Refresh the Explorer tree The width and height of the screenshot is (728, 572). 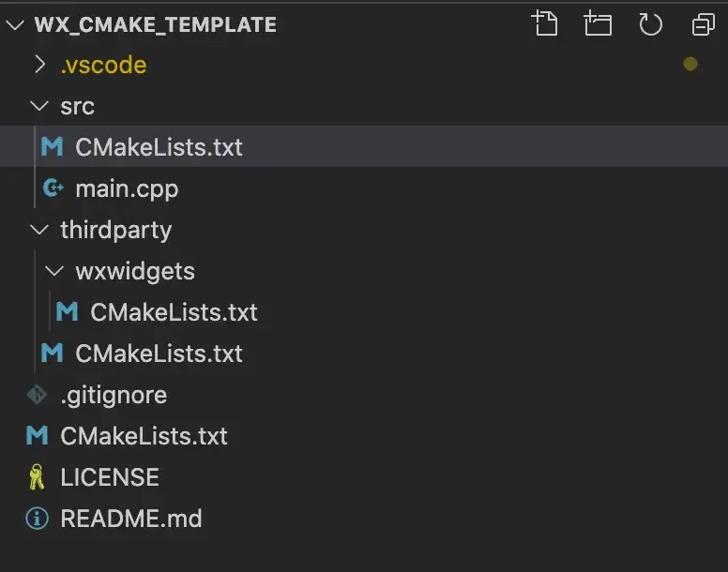click(x=650, y=24)
